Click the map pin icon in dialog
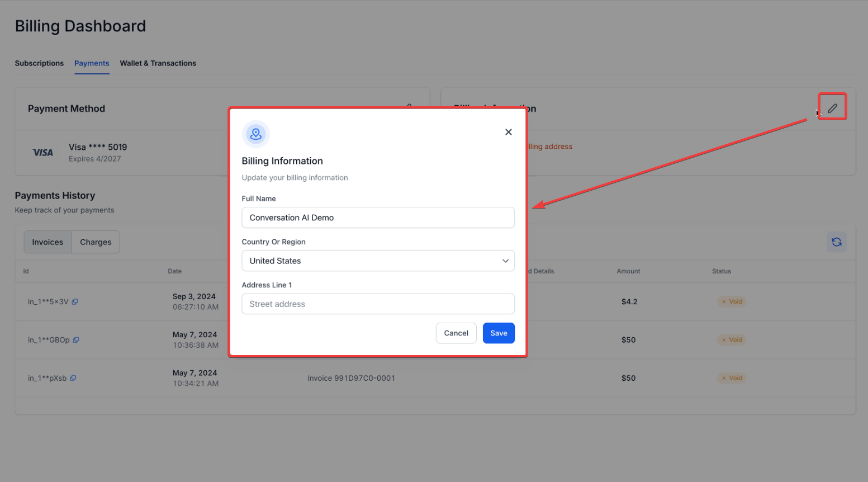Image resolution: width=868 pixels, height=482 pixels. [x=255, y=134]
